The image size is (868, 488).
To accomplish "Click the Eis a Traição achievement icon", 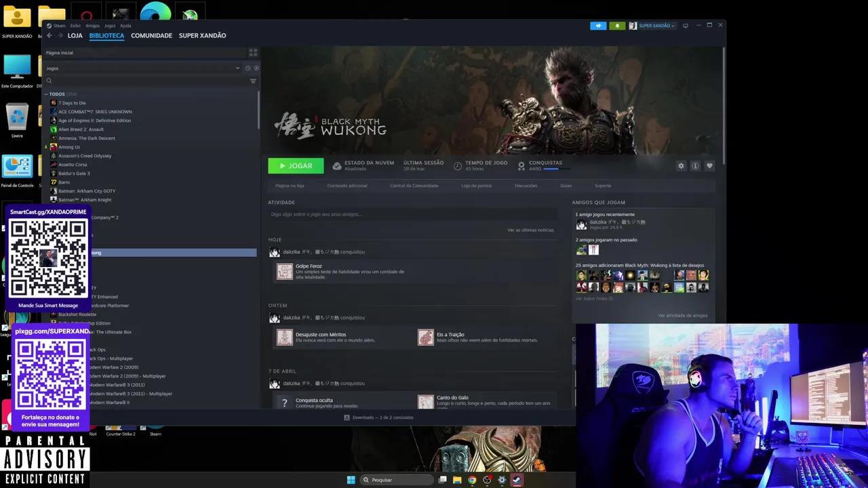I will 426,337.
